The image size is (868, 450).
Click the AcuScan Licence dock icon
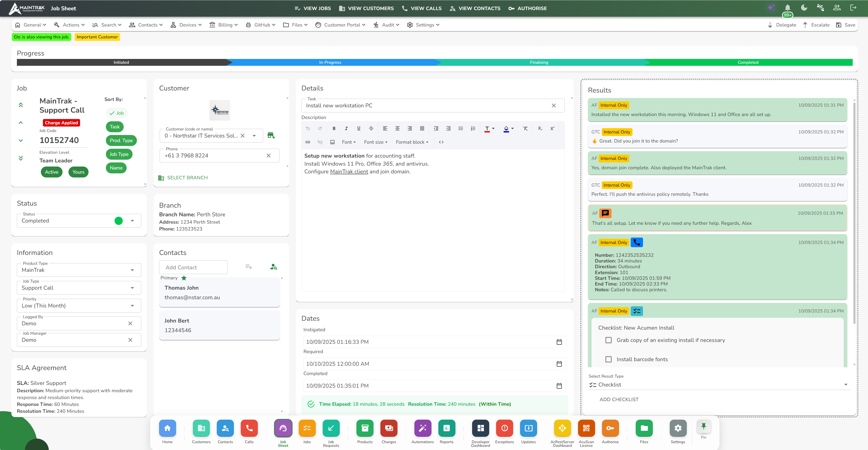[586, 428]
